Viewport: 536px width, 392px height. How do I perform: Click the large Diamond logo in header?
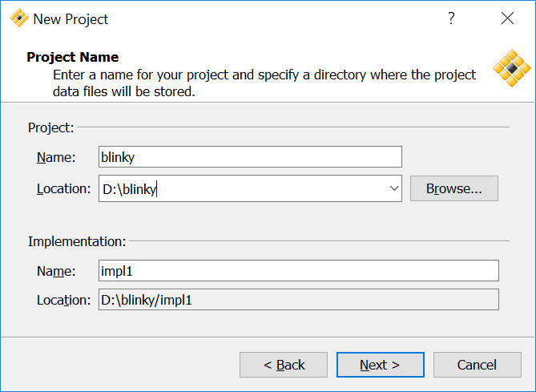pyautogui.click(x=510, y=69)
